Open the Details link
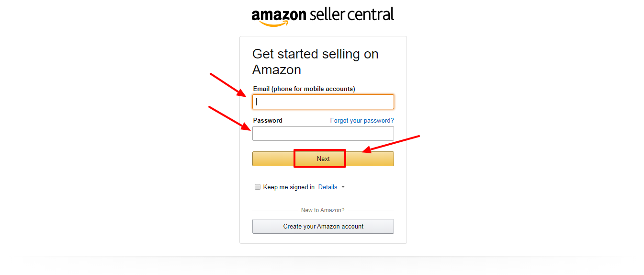Viewport: 644px width, 275px height. coord(328,187)
